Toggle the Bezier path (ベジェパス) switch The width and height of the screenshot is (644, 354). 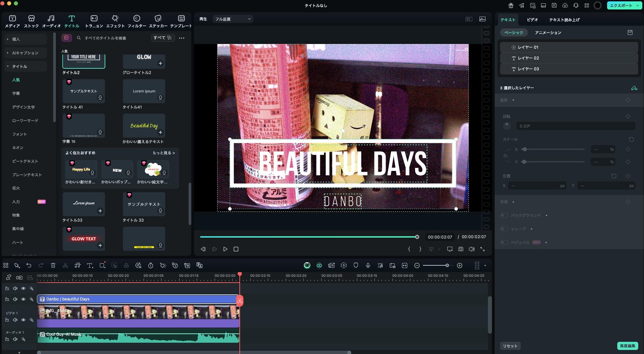504,242
